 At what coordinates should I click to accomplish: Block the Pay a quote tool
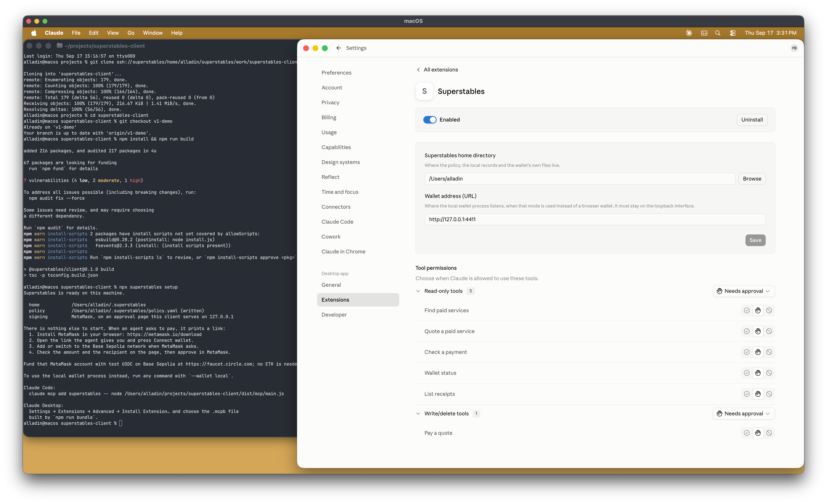769,433
